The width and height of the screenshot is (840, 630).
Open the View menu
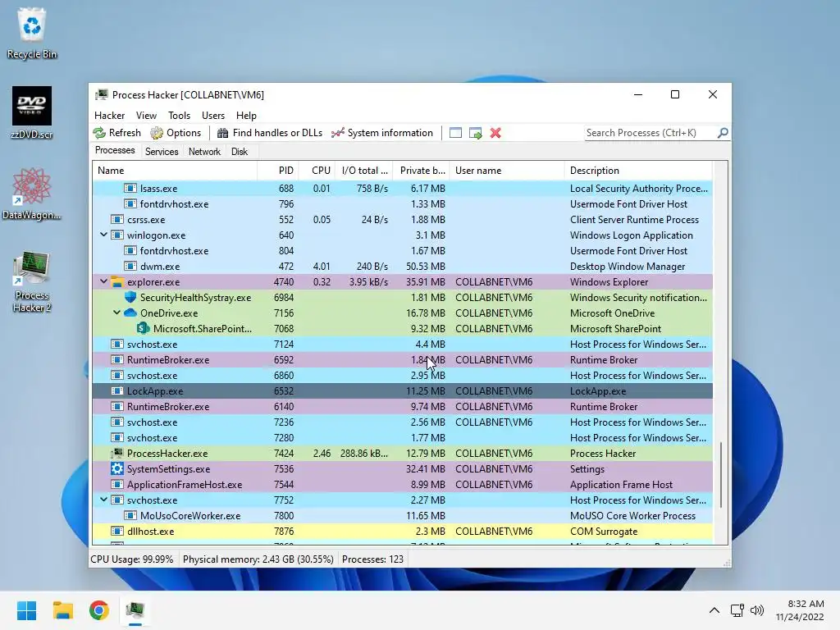[146, 115]
